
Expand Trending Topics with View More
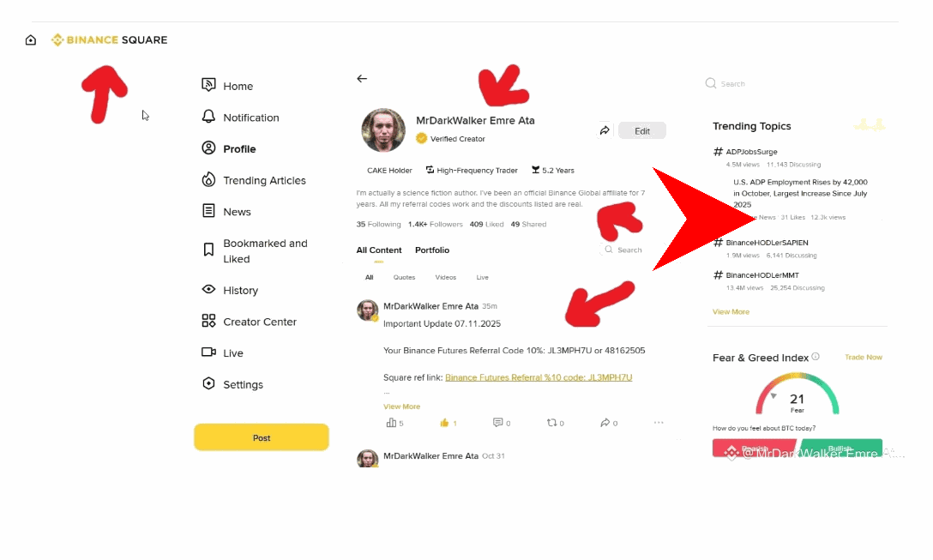(731, 312)
